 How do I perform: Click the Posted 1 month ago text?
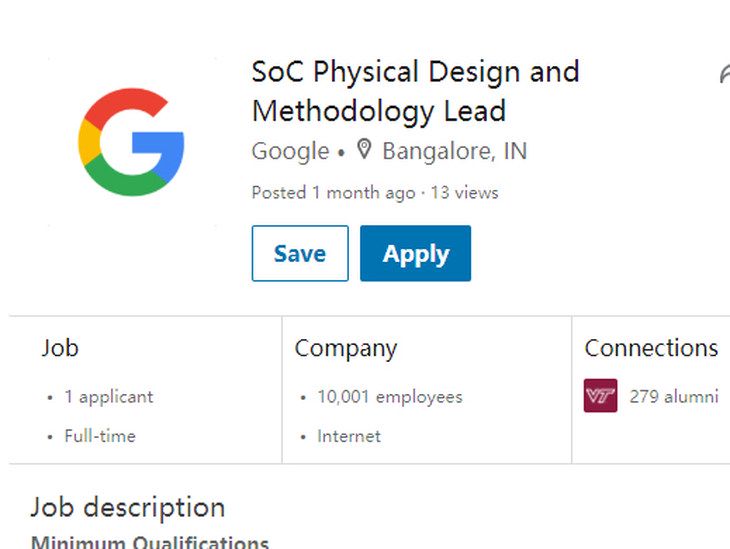[x=333, y=193]
